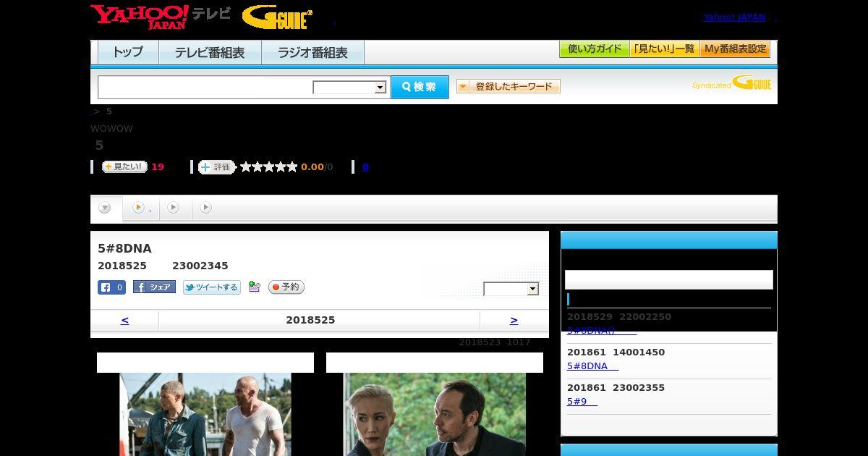Open the「見たい!」一覧 button

(x=665, y=49)
